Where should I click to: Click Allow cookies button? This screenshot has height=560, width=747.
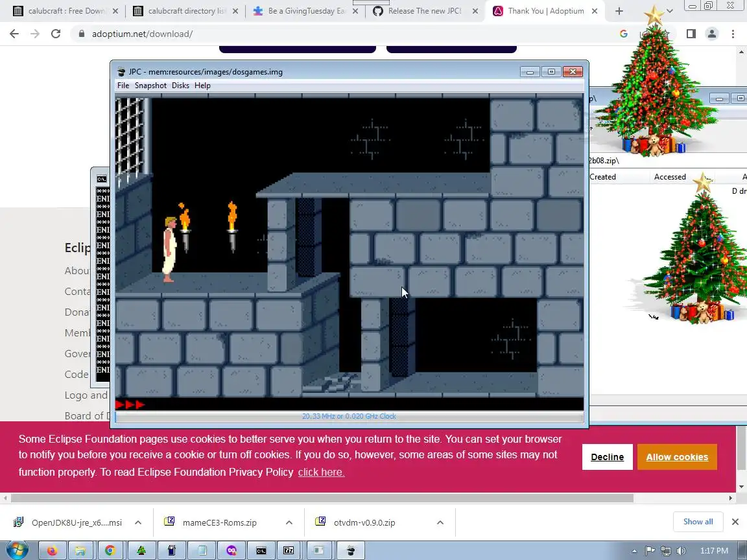[677, 457]
